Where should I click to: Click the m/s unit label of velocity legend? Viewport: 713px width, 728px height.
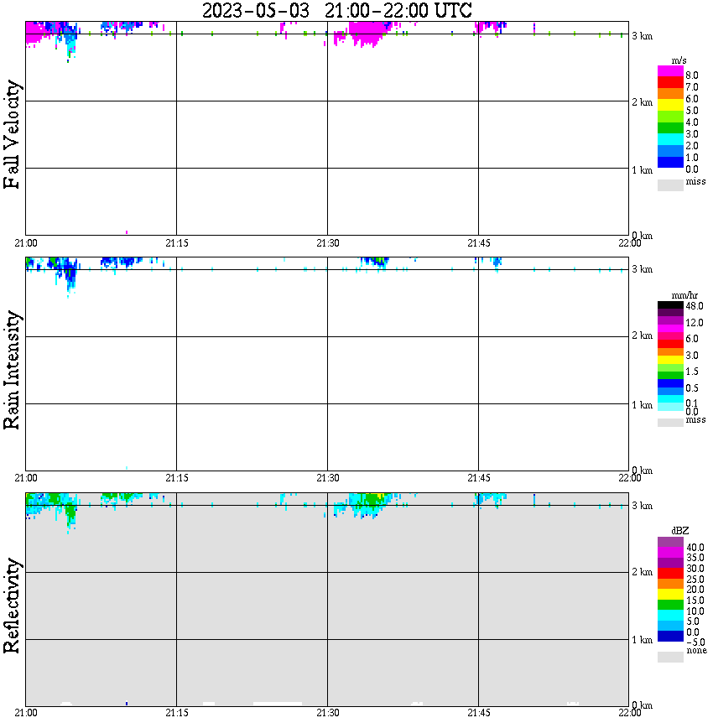pos(678,60)
